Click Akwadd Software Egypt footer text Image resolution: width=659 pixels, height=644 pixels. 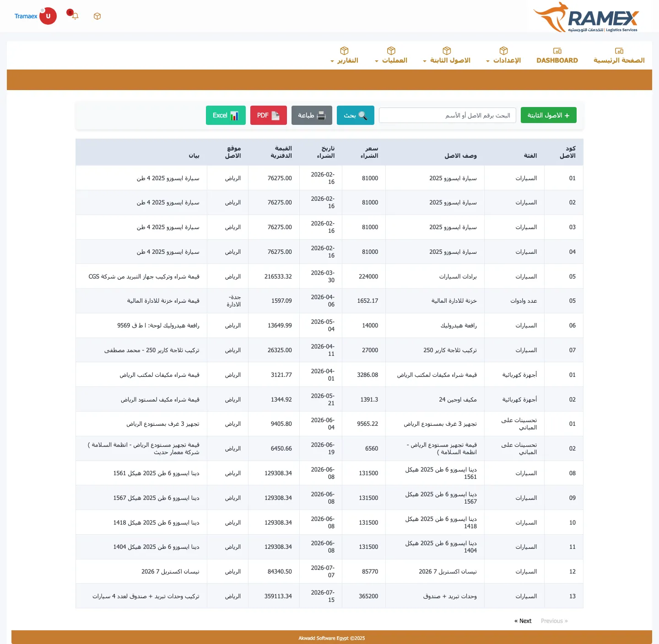click(332, 638)
